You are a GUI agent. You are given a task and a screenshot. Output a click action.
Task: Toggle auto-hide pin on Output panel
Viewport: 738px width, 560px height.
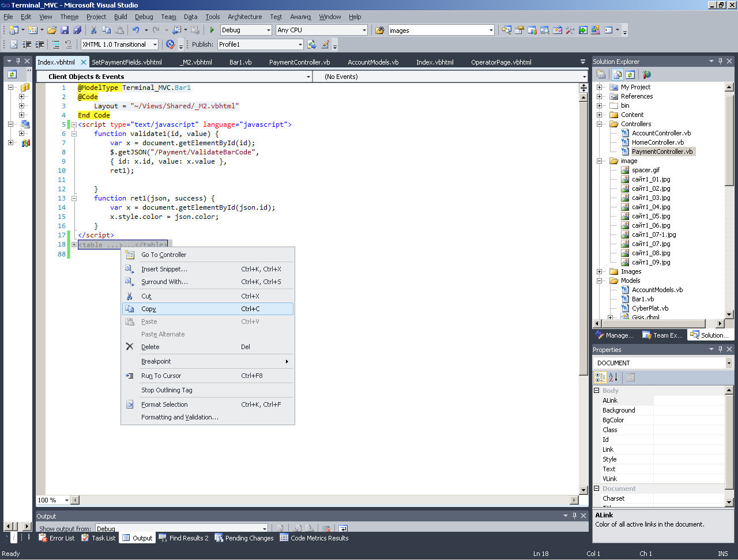[574, 516]
